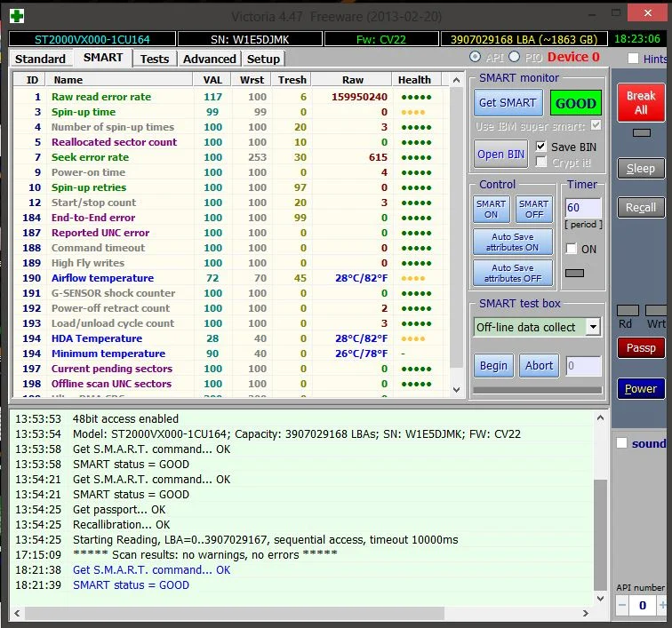The width and height of the screenshot is (672, 628).
Task: Click the blue Power button
Action: coord(640,388)
